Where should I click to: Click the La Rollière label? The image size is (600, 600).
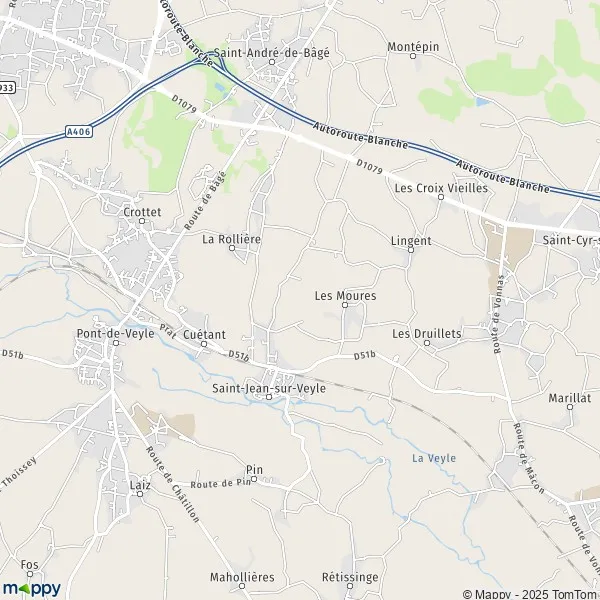(232, 239)
